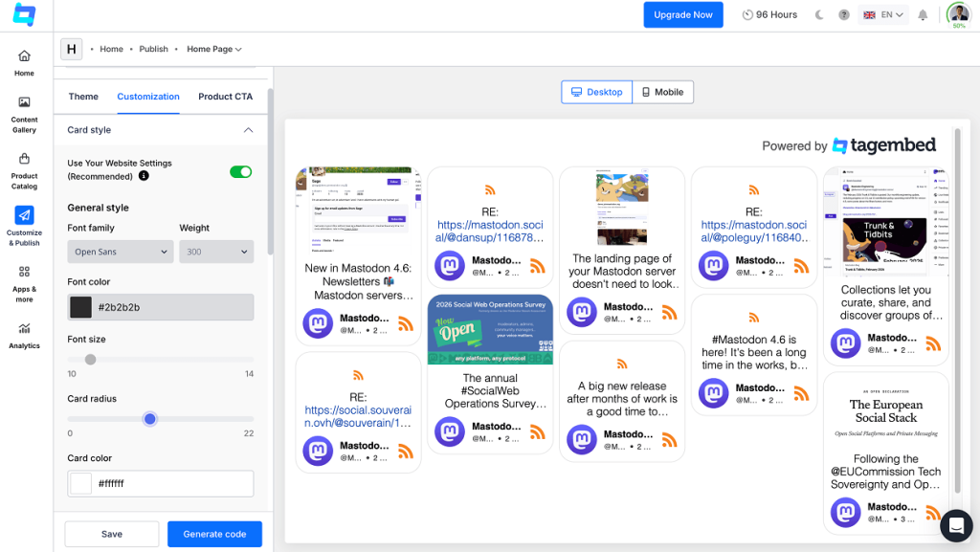Image resolution: width=980 pixels, height=552 pixels.
Task: Open the social.souverain.ovh link
Action: click(358, 416)
